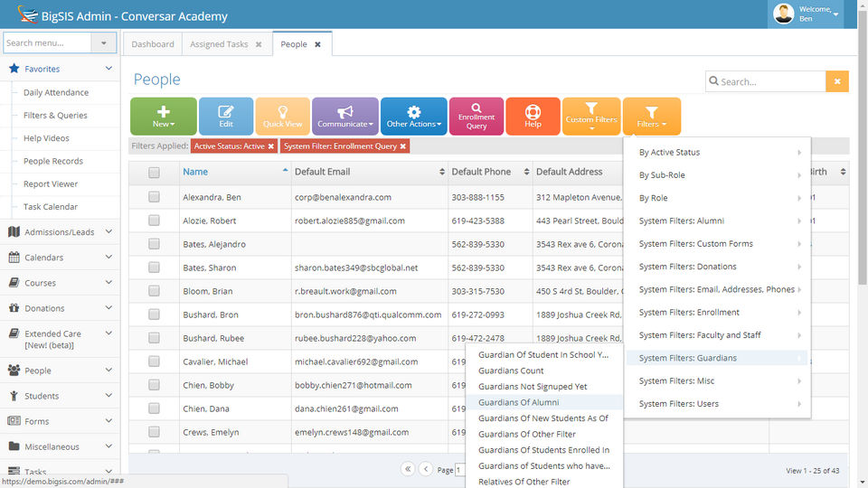Open the Help lifebuoy button
Image resolution: width=868 pixels, height=488 pixels.
pyautogui.click(x=533, y=117)
